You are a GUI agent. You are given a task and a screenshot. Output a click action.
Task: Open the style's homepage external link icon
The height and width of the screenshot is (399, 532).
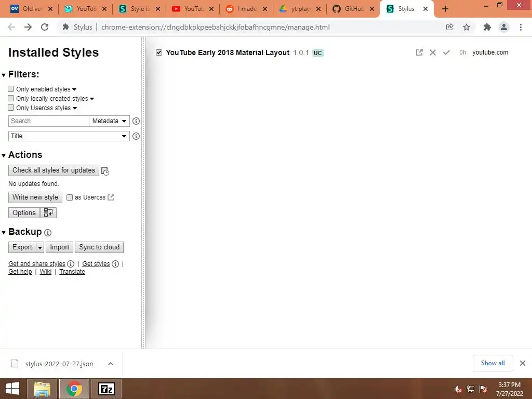click(419, 52)
